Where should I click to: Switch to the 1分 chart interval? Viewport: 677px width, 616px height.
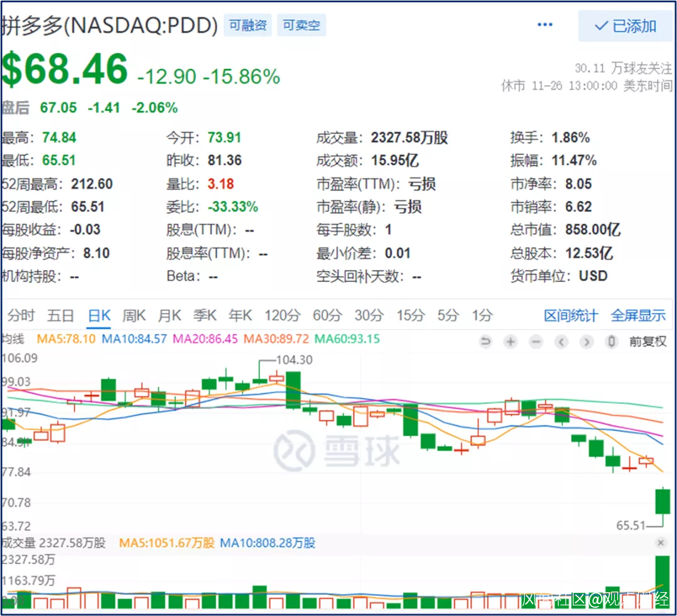pos(482,316)
